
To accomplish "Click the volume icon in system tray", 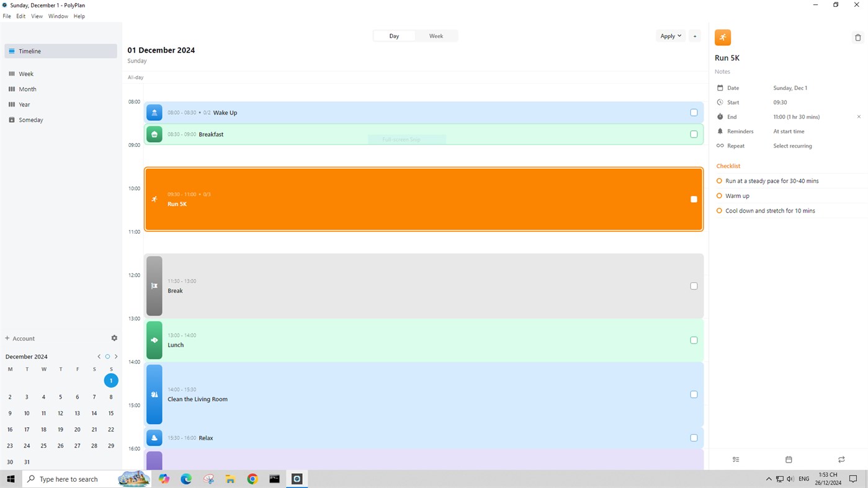I will [x=790, y=479].
